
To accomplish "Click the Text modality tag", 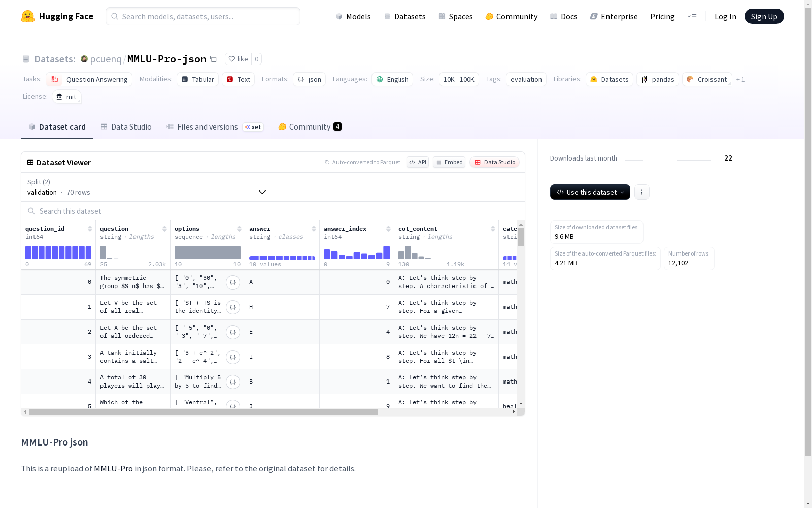I will [x=239, y=79].
